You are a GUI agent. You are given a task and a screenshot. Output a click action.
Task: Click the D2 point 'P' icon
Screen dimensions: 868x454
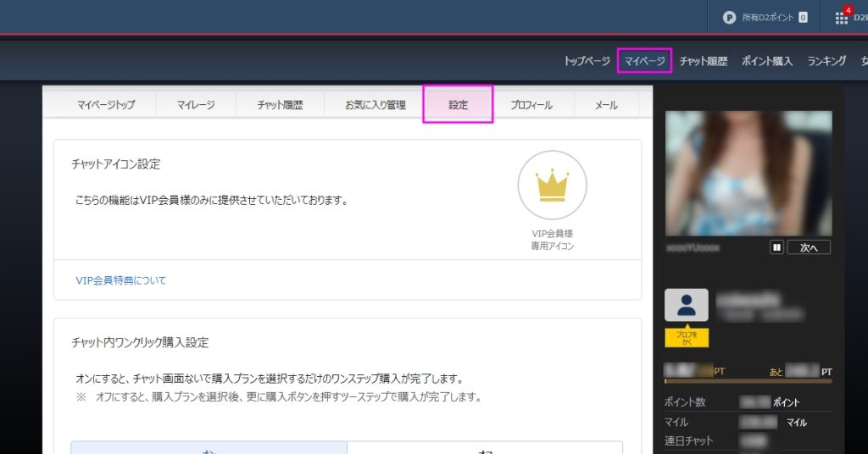[728, 17]
